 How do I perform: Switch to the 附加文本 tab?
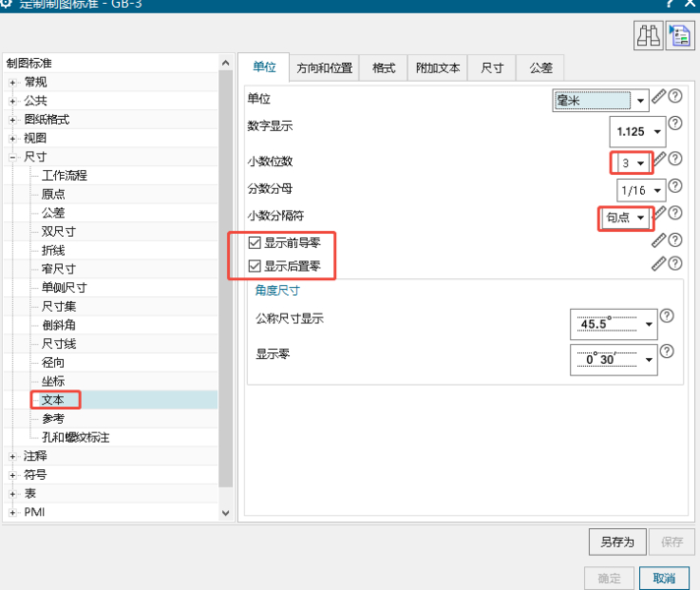click(437, 68)
